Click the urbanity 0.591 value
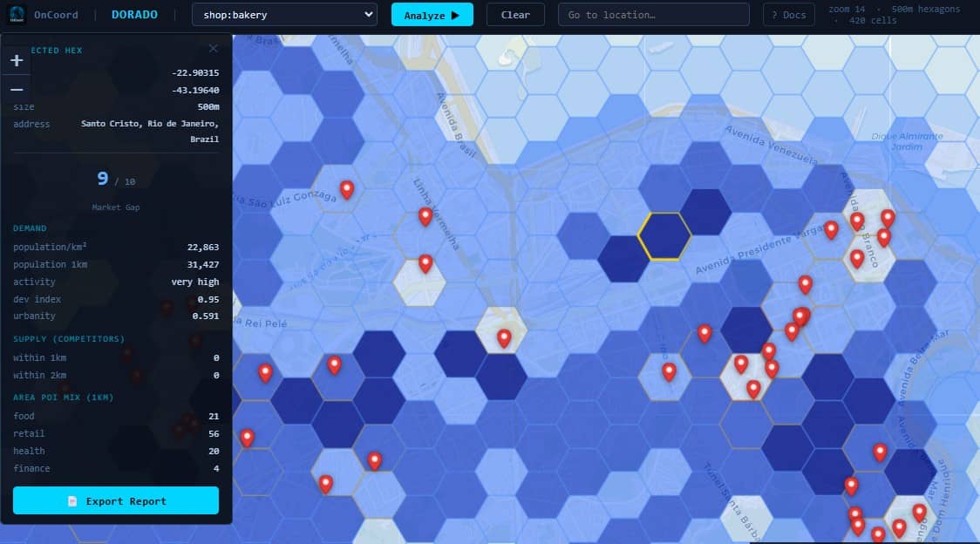Image resolution: width=980 pixels, height=544 pixels. 206,316
